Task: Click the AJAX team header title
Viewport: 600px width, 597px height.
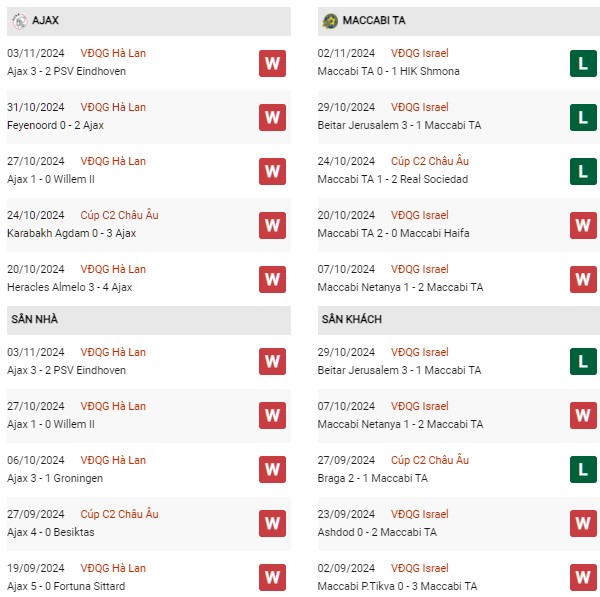Action: [x=45, y=20]
